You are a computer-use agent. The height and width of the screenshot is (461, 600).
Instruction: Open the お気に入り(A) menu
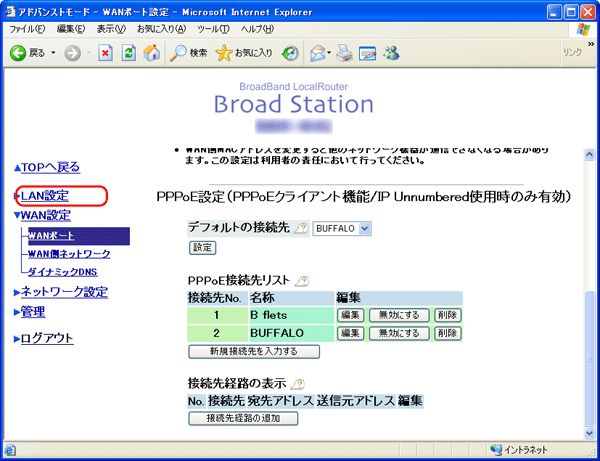[161, 29]
